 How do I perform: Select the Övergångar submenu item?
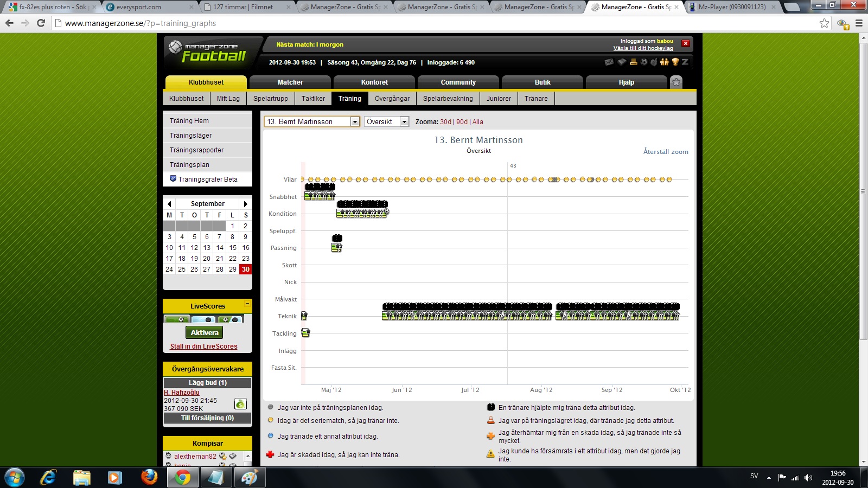[x=392, y=99]
